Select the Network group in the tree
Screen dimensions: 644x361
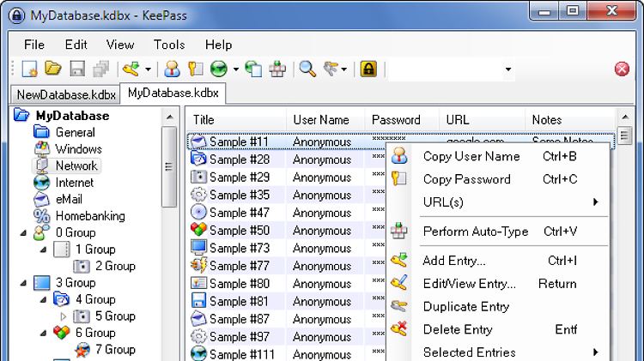click(76, 165)
